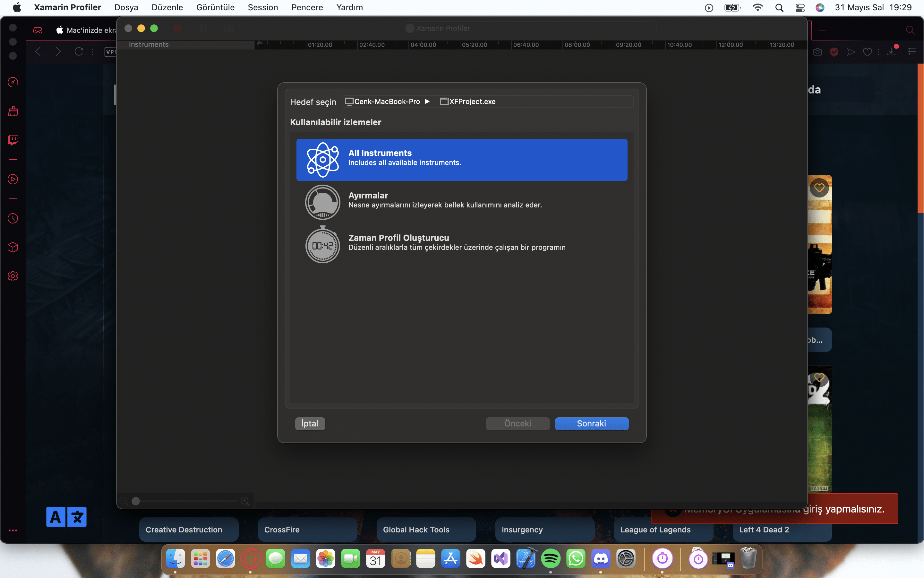Favorite the topmost game card with its heart

(819, 188)
